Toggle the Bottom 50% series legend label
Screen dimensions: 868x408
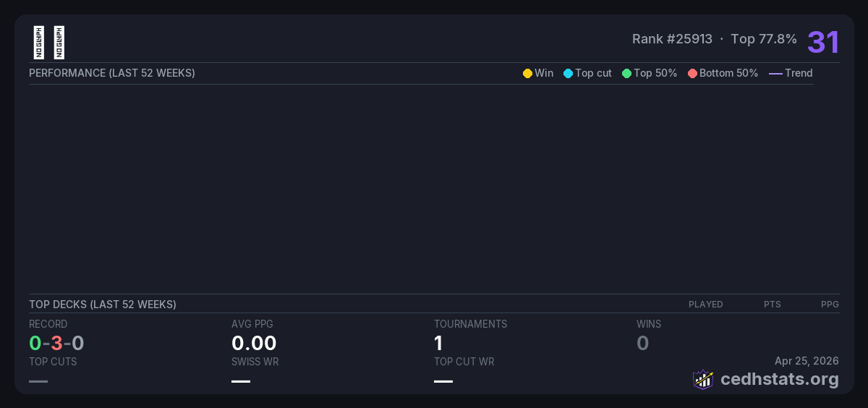728,73
